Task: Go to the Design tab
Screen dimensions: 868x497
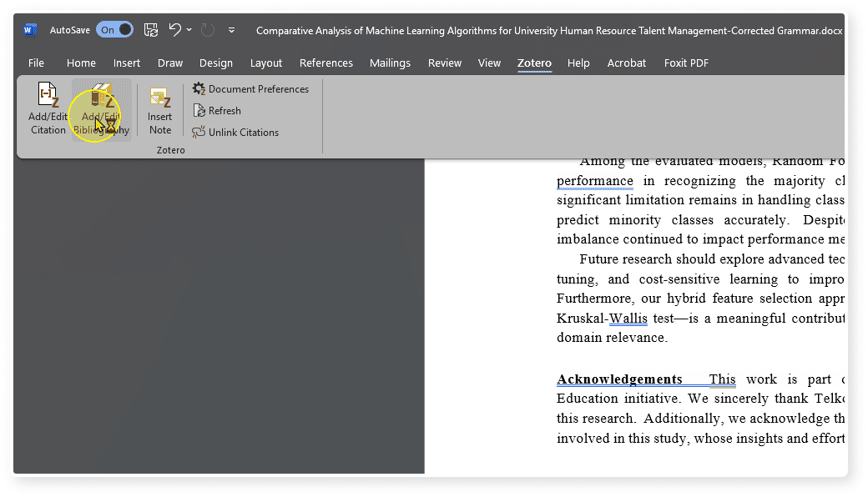Action: tap(216, 63)
